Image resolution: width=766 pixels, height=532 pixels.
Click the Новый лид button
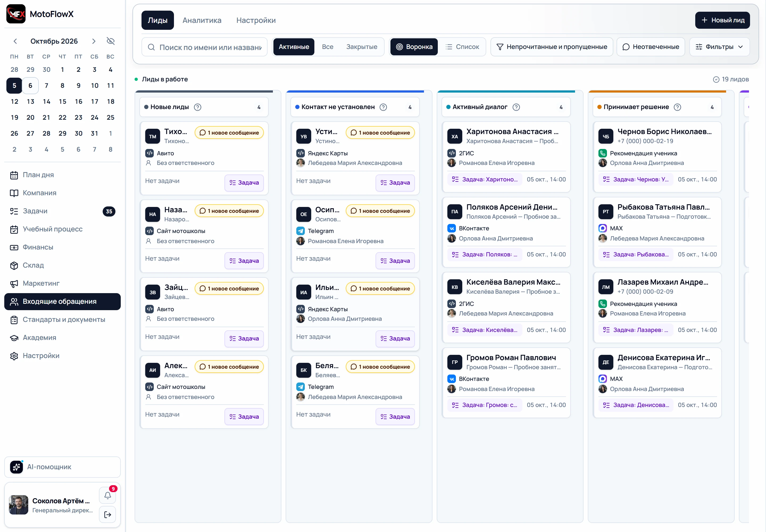pos(722,20)
